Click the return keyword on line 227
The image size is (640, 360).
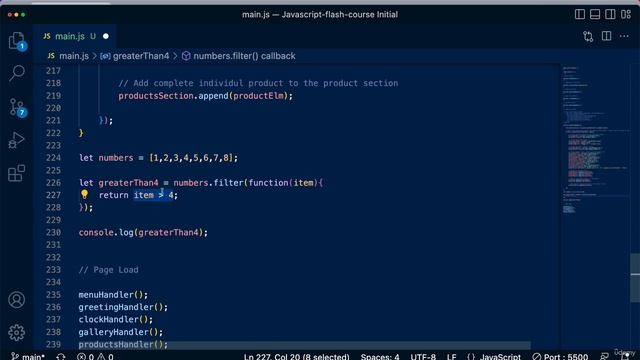tap(113, 195)
